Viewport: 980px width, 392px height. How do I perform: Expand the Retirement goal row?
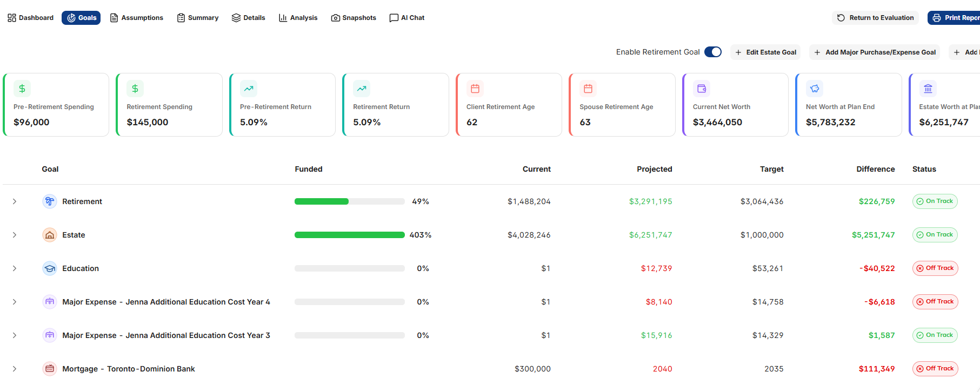15,201
